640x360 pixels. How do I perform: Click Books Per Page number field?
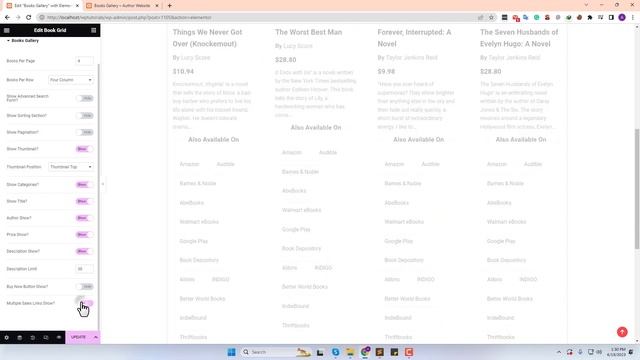click(84, 61)
